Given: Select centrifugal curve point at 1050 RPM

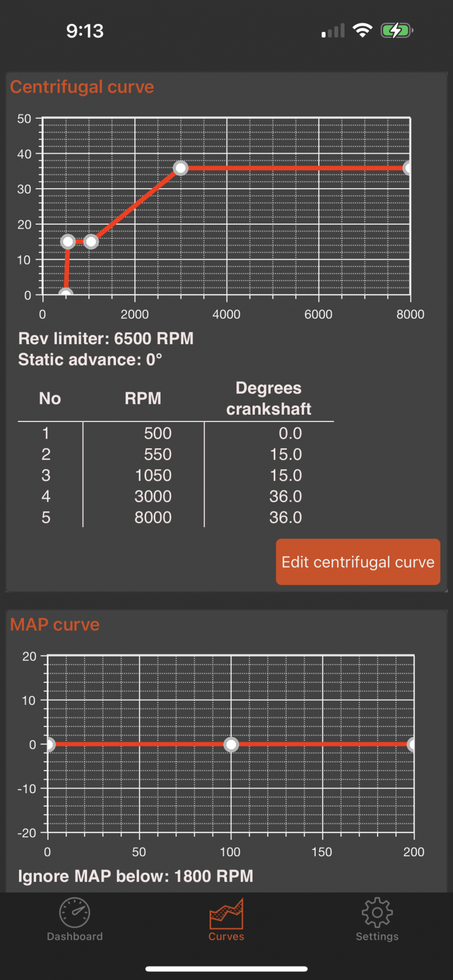Looking at the screenshot, I should (x=91, y=242).
